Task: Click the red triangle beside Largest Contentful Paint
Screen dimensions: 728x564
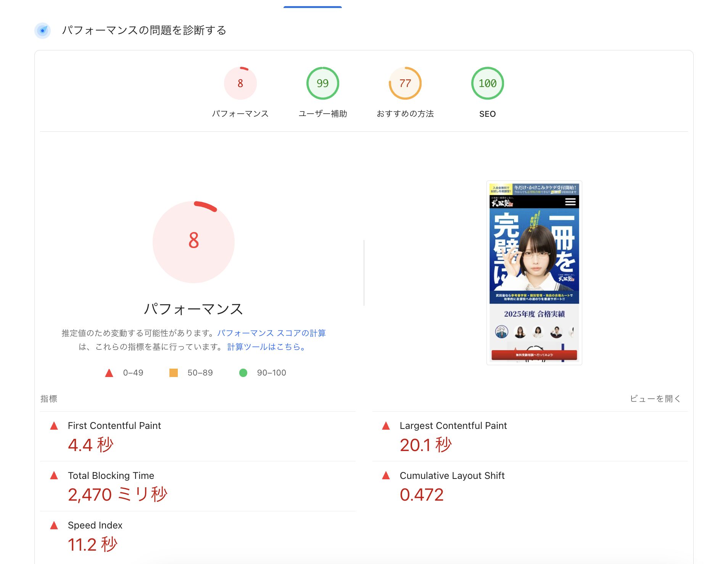Action: coord(387,425)
